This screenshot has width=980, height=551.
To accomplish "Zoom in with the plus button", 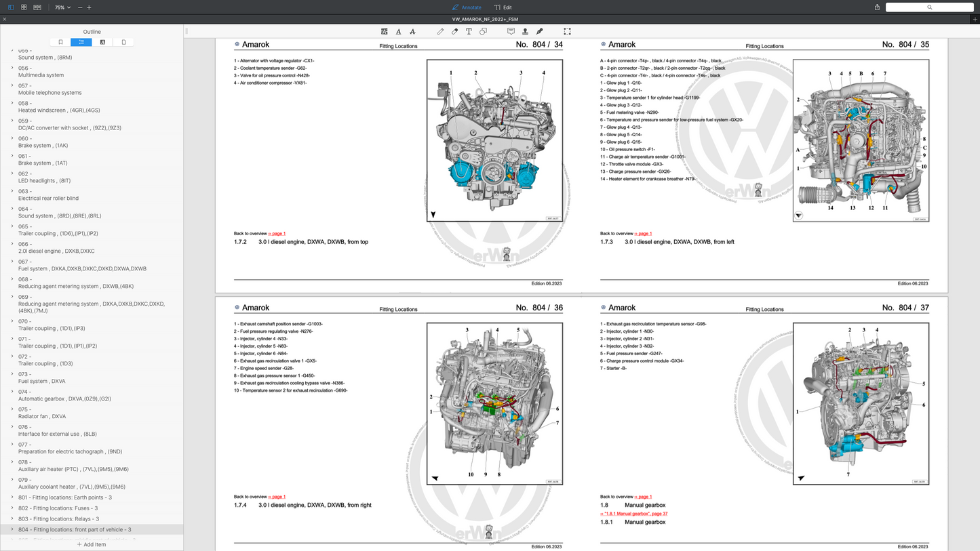I will [89, 7].
